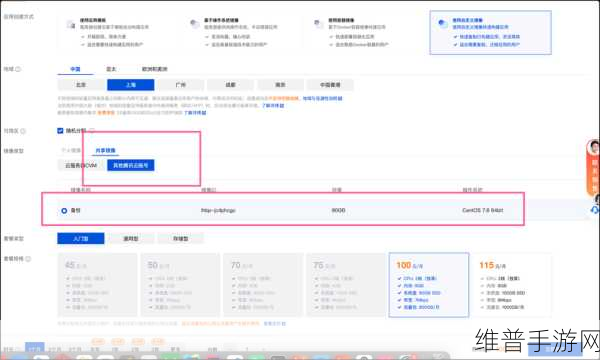Pick the 70 yuan package card
Viewport: 600px width, 360px height.
click(x=263, y=285)
